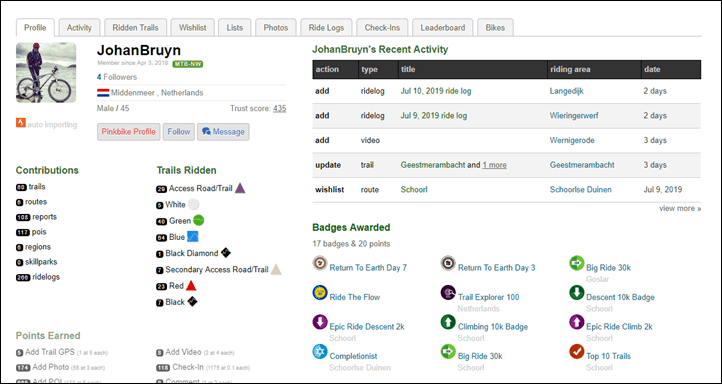
Task: Click JohanBruyn's profile photo
Action: [46, 72]
